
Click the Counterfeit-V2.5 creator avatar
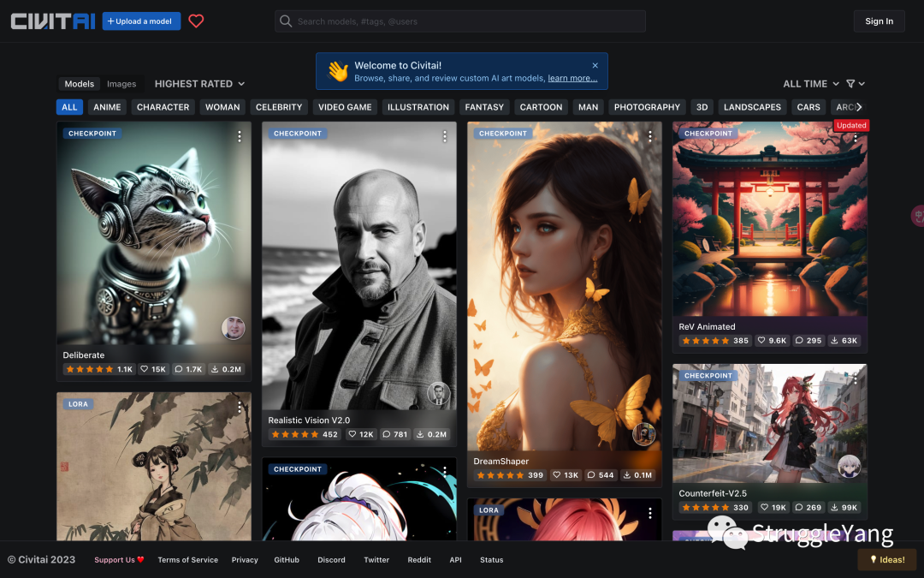click(x=850, y=467)
